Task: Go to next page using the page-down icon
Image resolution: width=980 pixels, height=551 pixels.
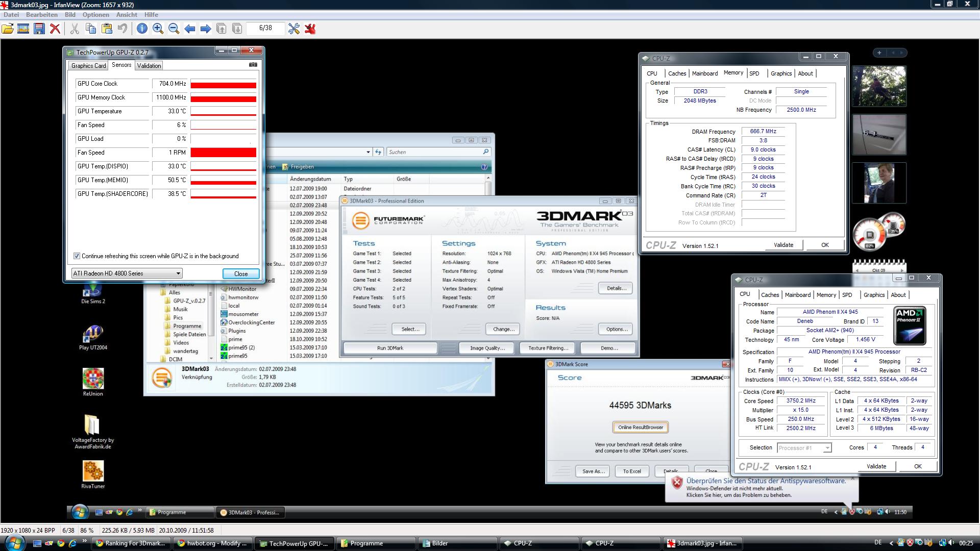Action: pyautogui.click(x=237, y=29)
